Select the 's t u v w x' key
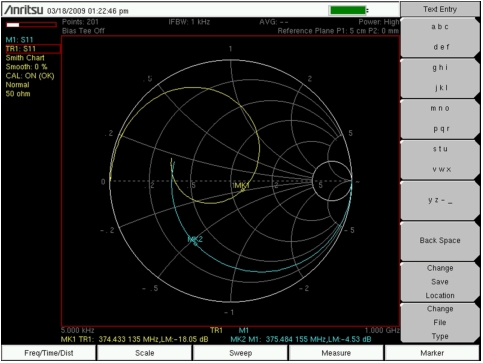The width and height of the screenshot is (483, 363). [440, 159]
